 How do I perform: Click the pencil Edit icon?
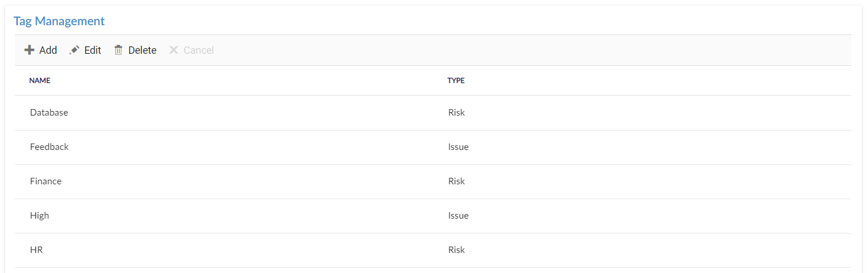pyautogui.click(x=74, y=50)
